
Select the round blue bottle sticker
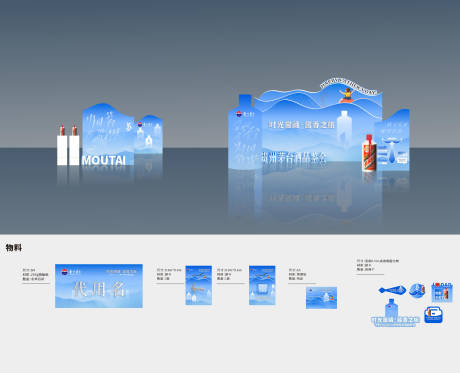pyautogui.click(x=417, y=290)
